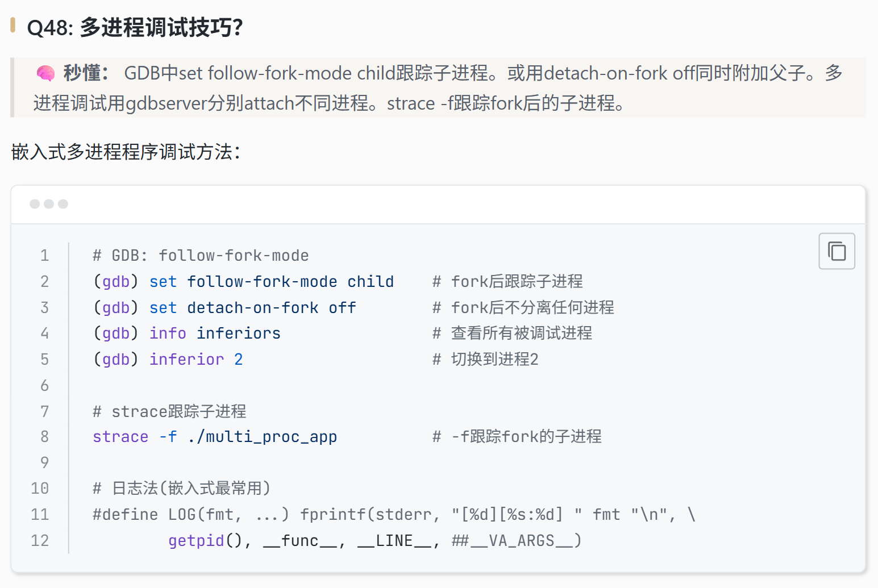Click the inferior 2 command line
Image resolution: width=878 pixels, height=588 pixels.
point(168,360)
